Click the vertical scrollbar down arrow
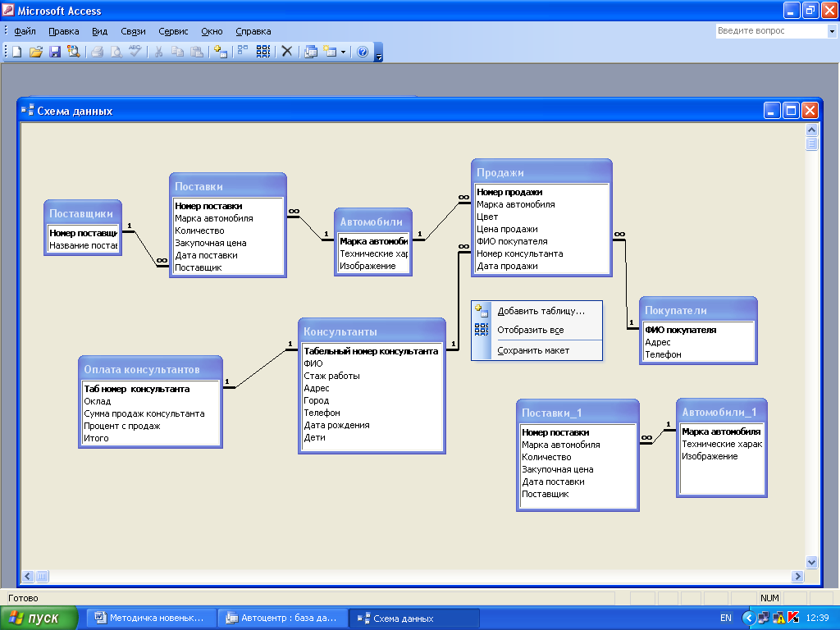The image size is (840, 630). (811, 562)
